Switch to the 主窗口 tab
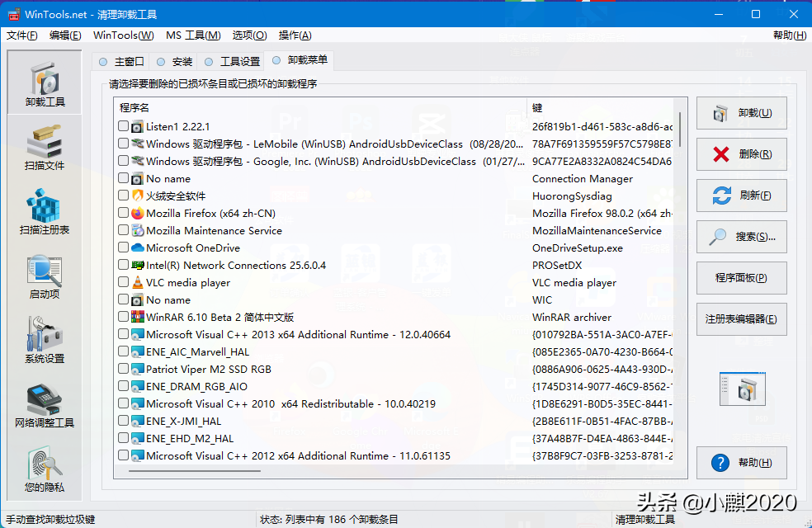 coord(121,62)
